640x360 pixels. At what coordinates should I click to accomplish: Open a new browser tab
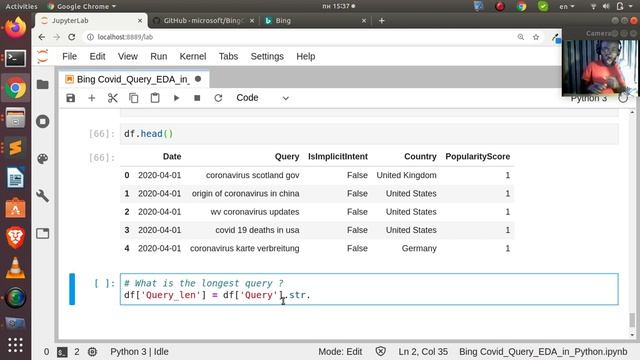(382, 20)
